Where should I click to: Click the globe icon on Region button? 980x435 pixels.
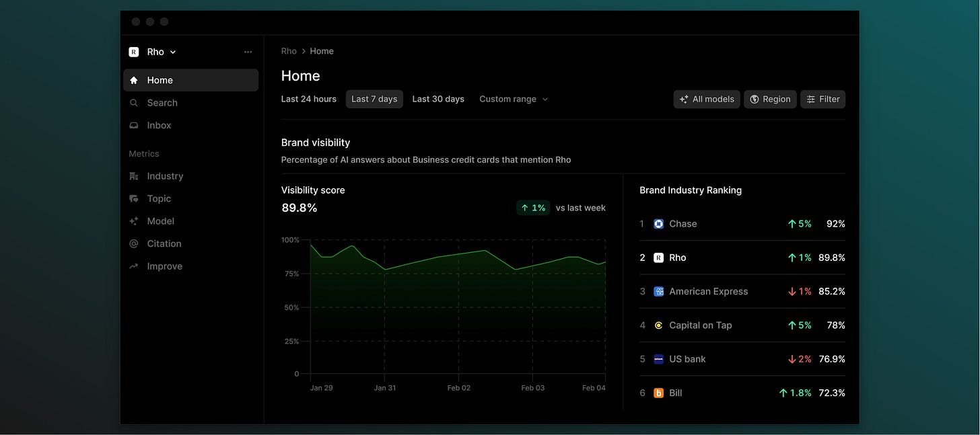coord(755,99)
